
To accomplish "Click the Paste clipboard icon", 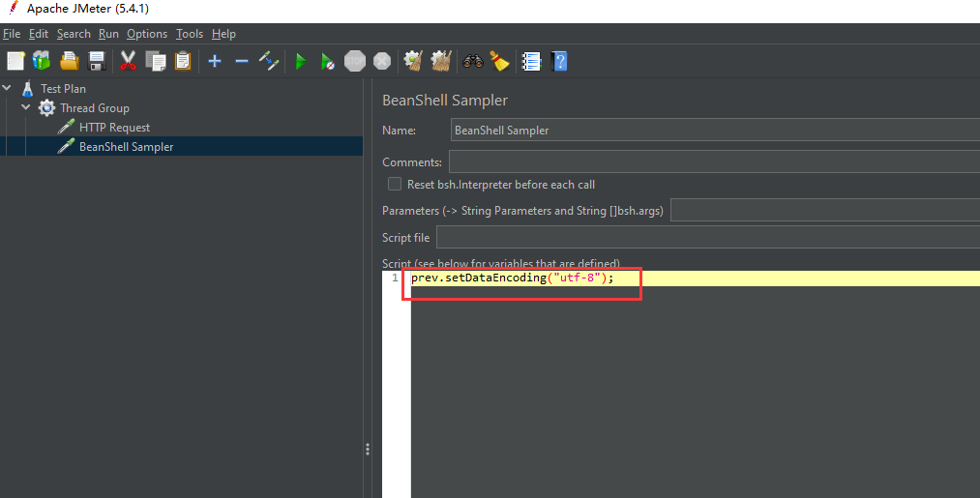I will pos(183,61).
